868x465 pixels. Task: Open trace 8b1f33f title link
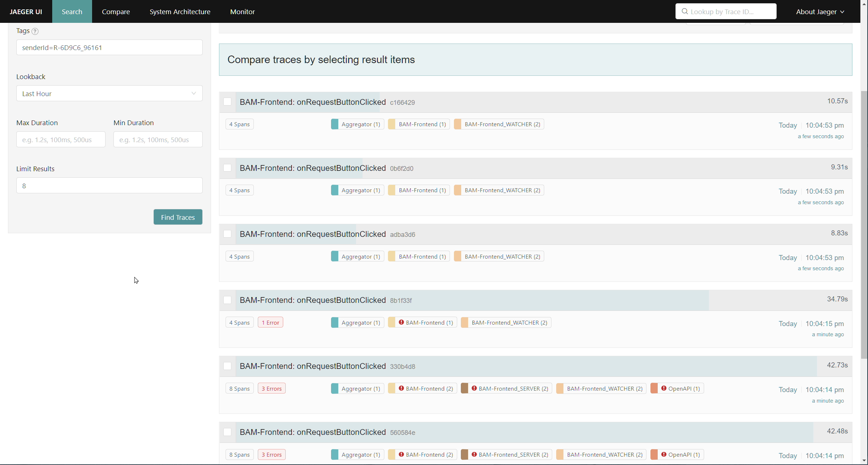(x=313, y=300)
